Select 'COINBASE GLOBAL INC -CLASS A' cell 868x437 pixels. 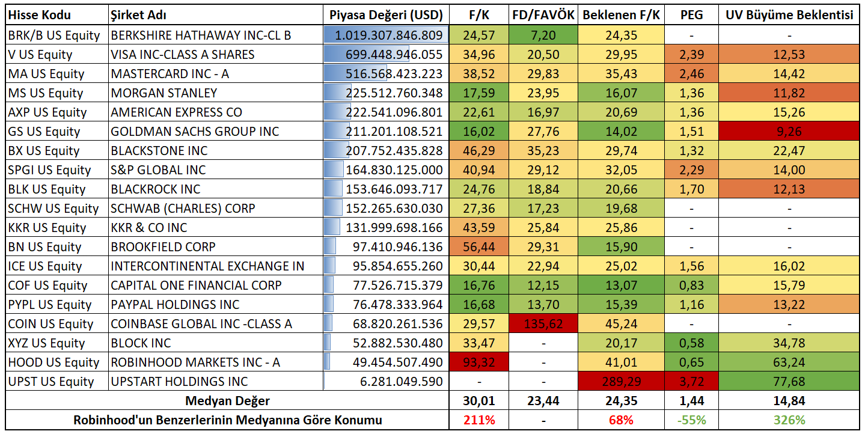tap(216, 323)
